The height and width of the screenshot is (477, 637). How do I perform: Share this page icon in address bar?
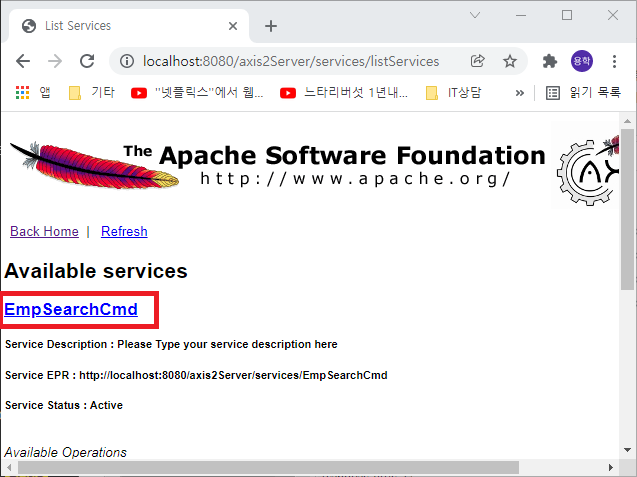click(477, 61)
